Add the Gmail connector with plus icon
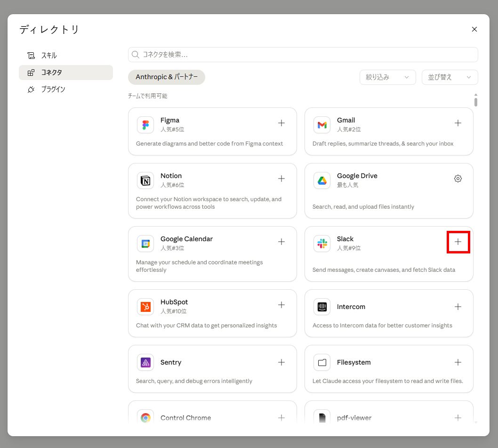The image size is (498, 448). click(x=458, y=123)
